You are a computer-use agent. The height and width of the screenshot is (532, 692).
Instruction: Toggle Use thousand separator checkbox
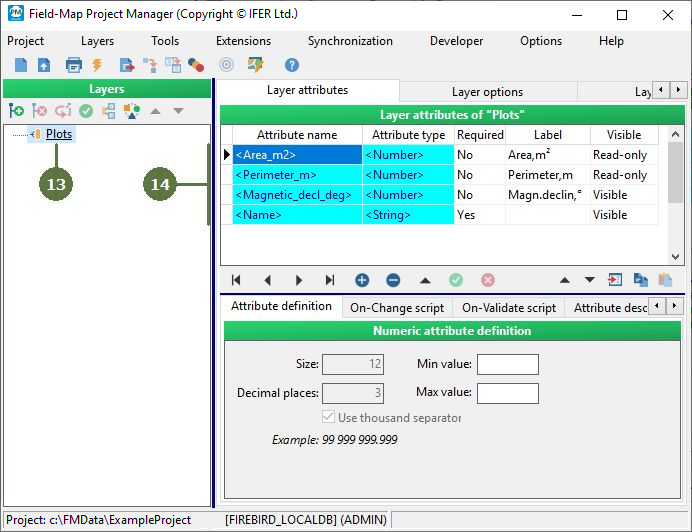329,417
